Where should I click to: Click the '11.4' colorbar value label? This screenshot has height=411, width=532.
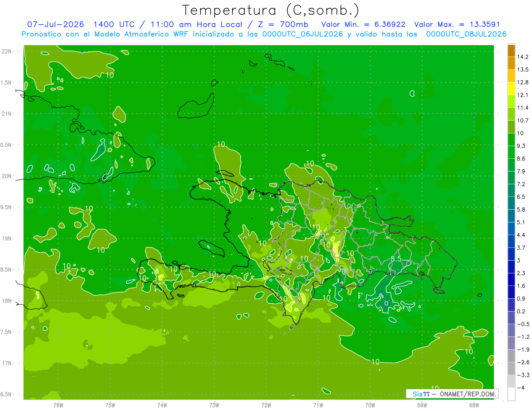[522, 108]
